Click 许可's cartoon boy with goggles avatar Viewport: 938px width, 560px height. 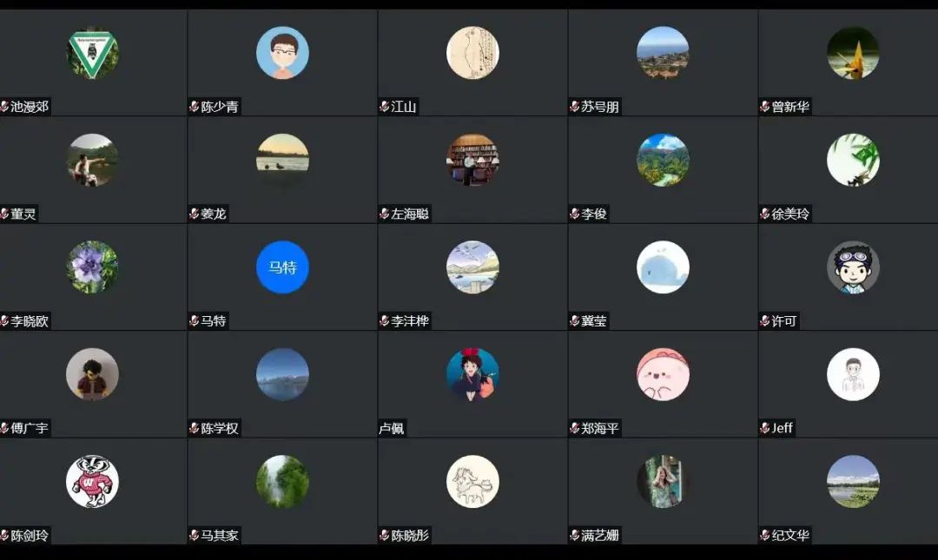pyautogui.click(x=853, y=267)
